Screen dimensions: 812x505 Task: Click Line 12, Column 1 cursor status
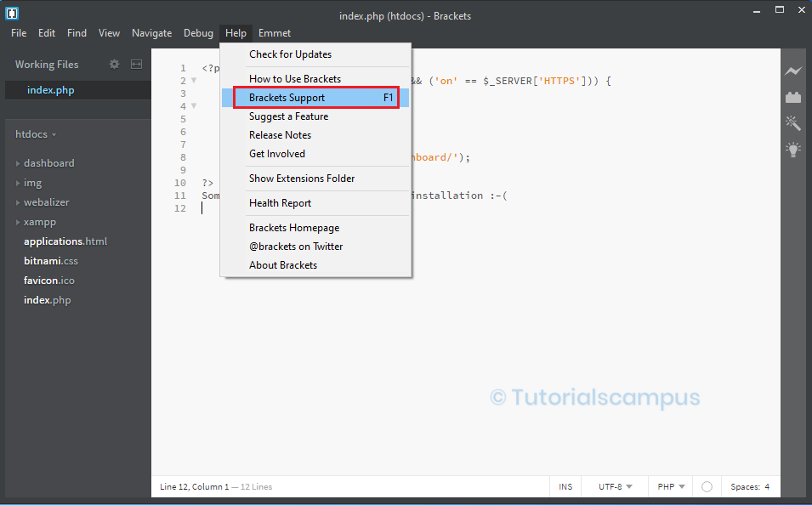click(194, 487)
